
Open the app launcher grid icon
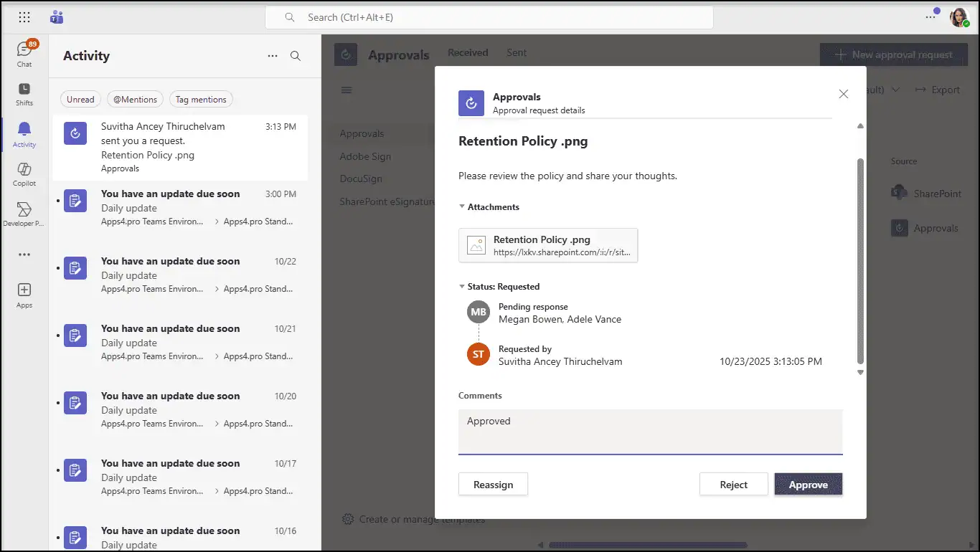24,17
